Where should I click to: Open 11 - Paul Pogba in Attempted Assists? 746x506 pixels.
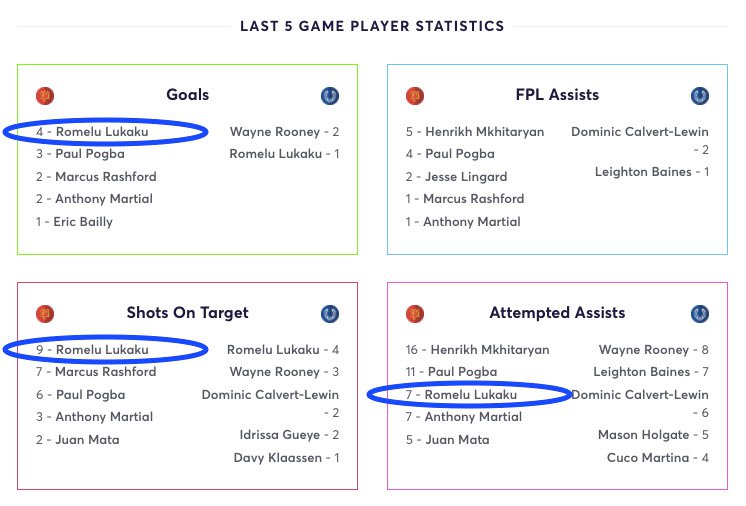tap(452, 371)
